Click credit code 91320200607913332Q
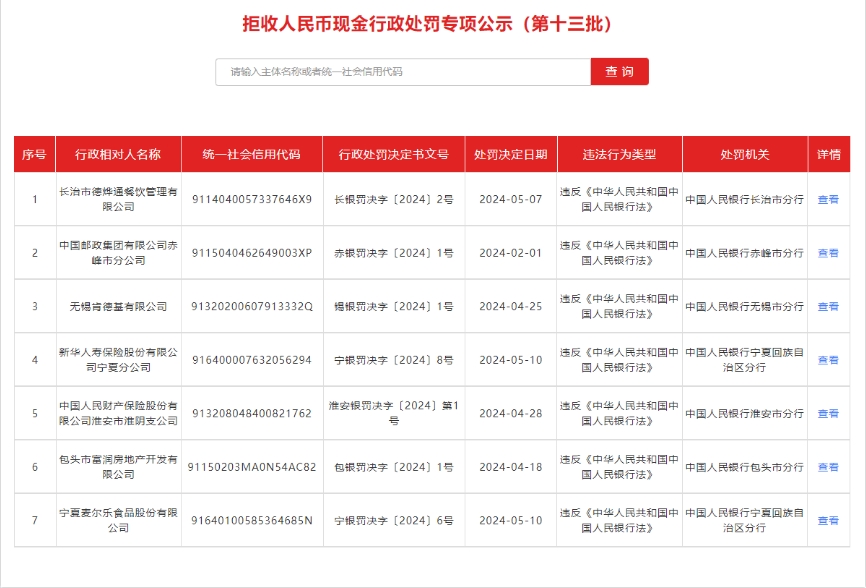 tap(252, 306)
